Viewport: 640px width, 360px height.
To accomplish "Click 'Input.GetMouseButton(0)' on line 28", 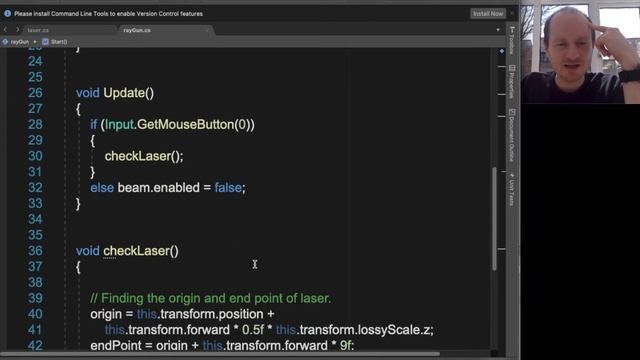I will pos(178,124).
